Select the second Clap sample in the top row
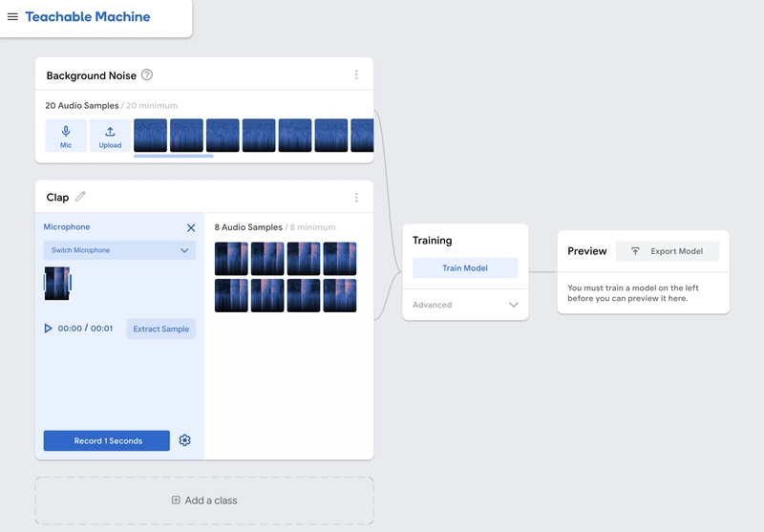The height and width of the screenshot is (532, 764). tap(267, 259)
